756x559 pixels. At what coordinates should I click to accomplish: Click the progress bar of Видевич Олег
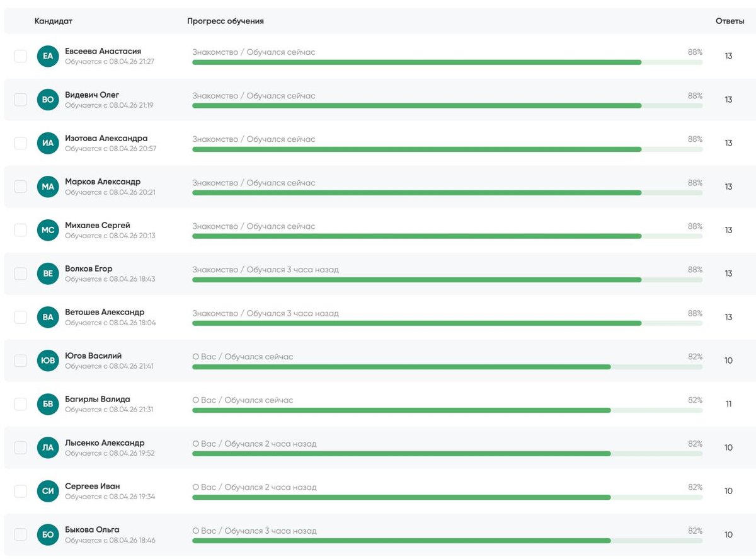click(x=447, y=106)
